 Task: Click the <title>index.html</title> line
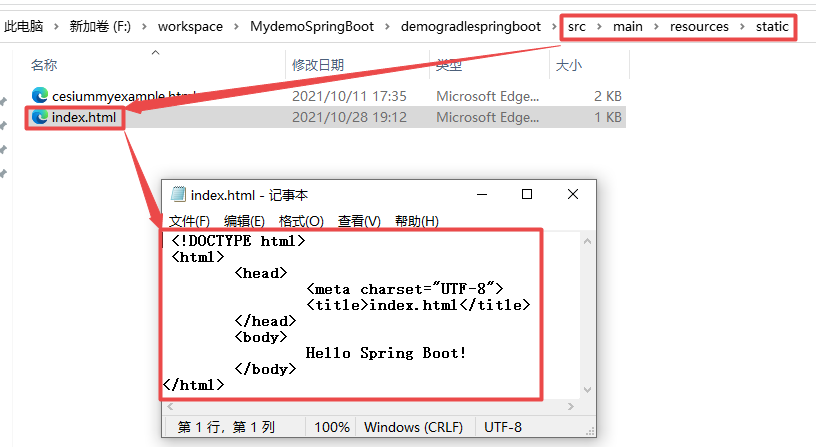(418, 305)
